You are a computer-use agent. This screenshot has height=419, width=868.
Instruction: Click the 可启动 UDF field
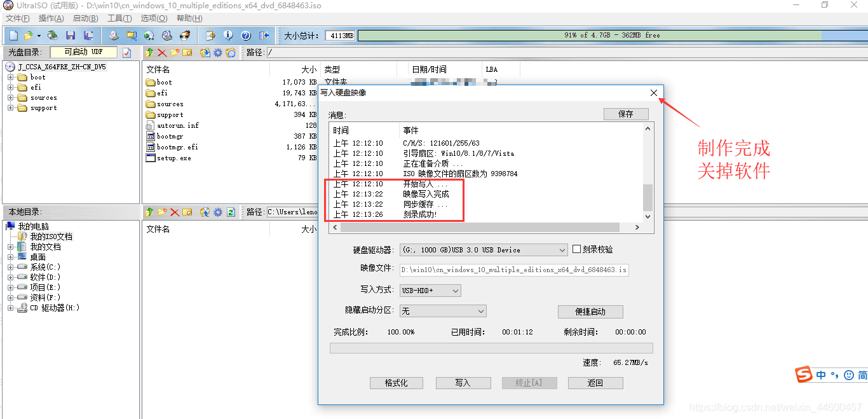coord(84,52)
